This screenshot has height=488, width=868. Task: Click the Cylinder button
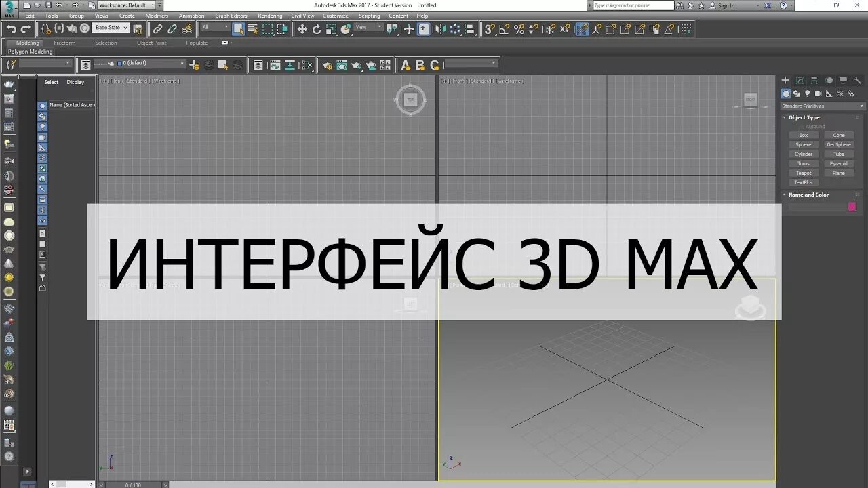[x=804, y=154]
